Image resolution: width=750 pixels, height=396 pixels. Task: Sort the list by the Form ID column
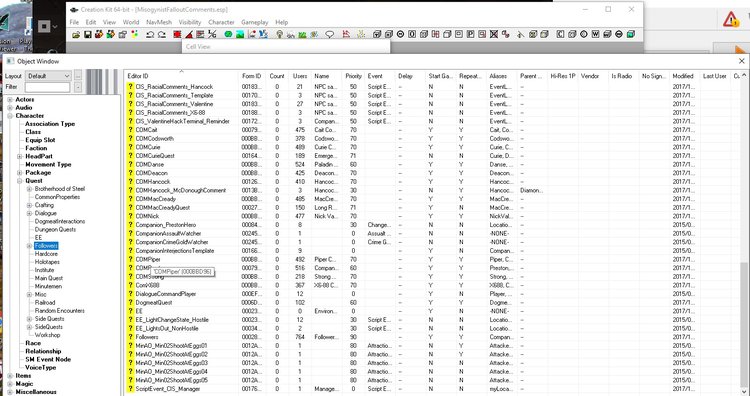[x=252, y=76]
